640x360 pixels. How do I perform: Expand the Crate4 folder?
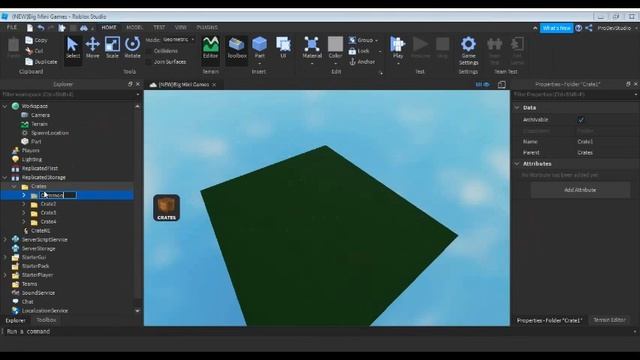pos(24,222)
